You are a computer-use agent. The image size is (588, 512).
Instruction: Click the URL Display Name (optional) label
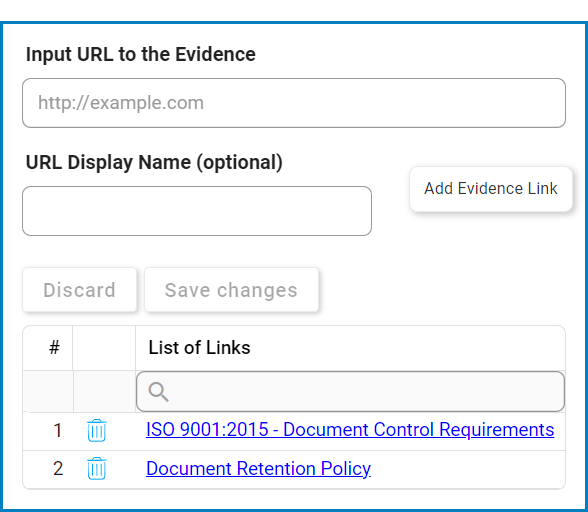point(154,162)
